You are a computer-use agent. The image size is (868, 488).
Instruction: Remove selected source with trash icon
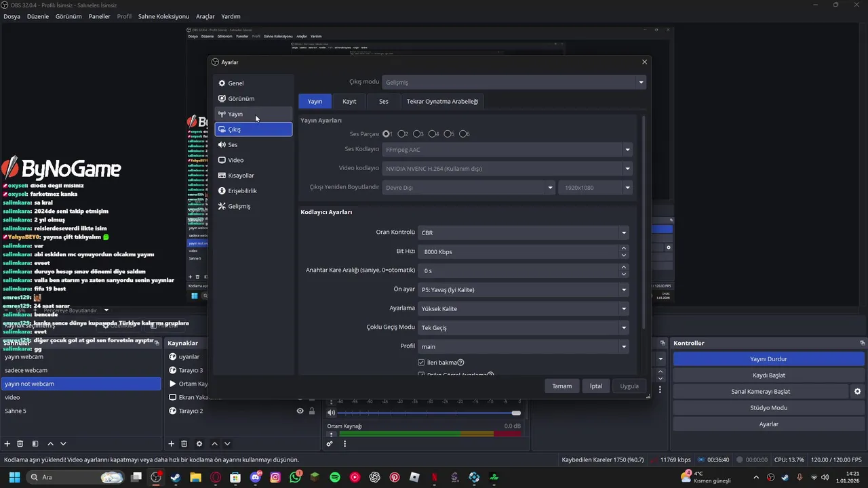184,444
